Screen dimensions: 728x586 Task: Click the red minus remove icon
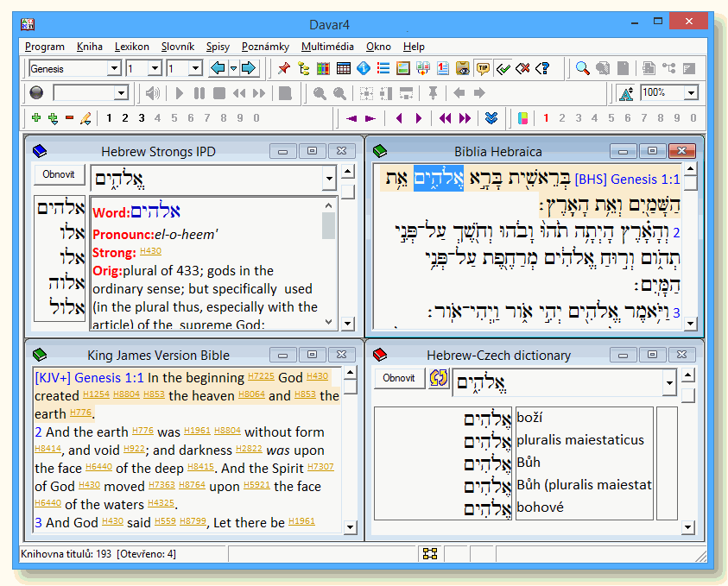click(x=69, y=118)
